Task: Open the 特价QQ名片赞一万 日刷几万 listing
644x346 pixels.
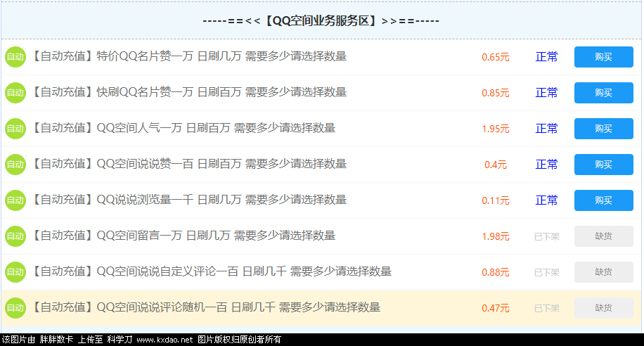Action: [x=189, y=56]
